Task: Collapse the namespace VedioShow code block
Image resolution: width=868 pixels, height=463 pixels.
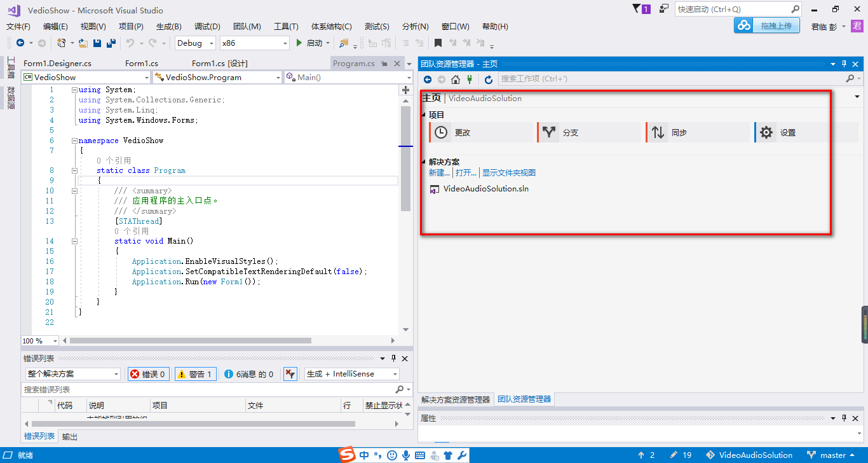Action: tap(74, 141)
